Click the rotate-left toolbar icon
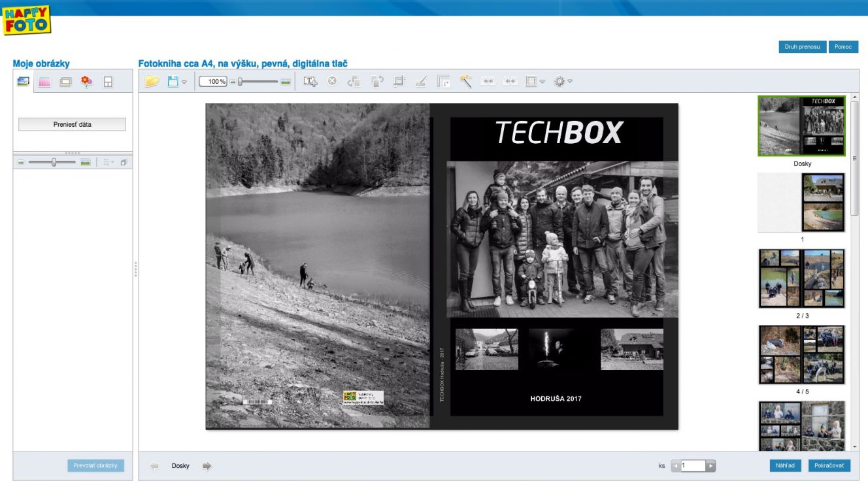 354,82
